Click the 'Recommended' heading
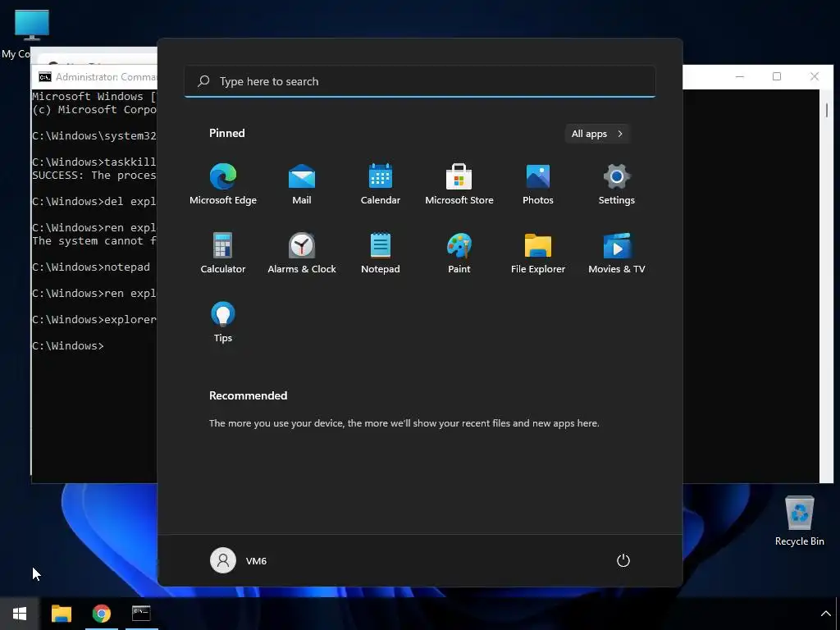This screenshot has height=630, width=840. 248,395
